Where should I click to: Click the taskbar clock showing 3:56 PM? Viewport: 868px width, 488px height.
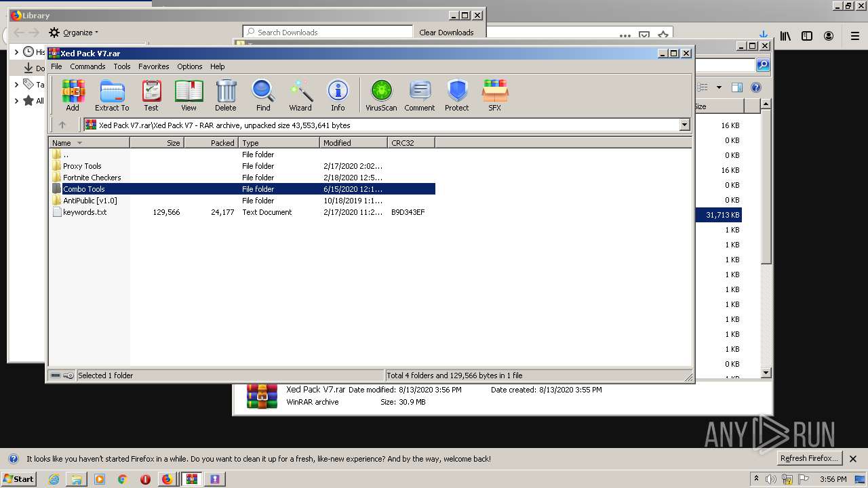(833, 479)
